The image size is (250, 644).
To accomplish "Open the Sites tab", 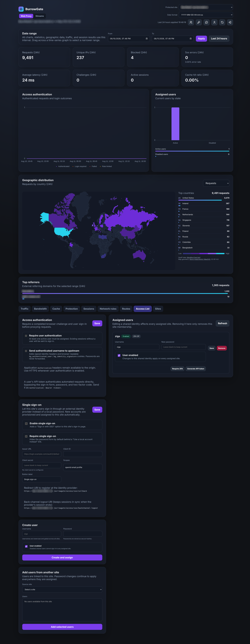I will (x=158, y=309).
